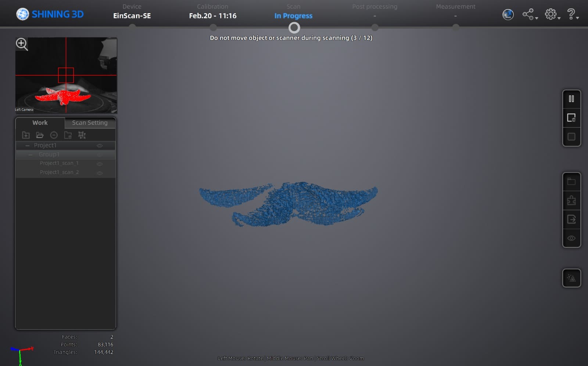Switch to the Work tab

point(40,123)
